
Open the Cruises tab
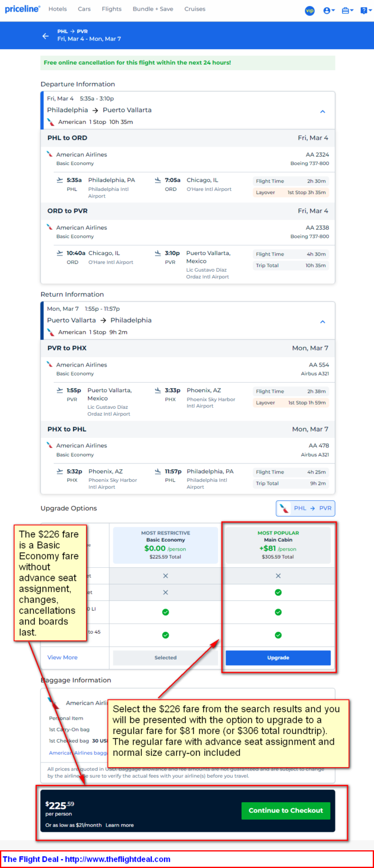click(x=195, y=9)
